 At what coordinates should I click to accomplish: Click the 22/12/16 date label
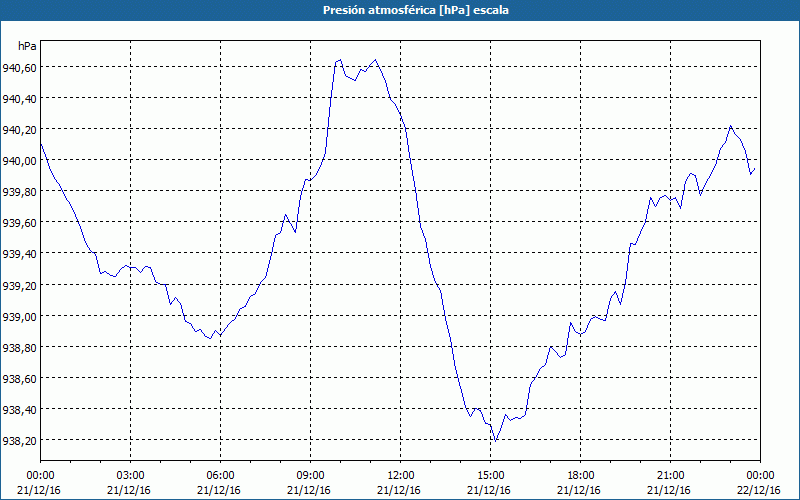[x=759, y=490]
